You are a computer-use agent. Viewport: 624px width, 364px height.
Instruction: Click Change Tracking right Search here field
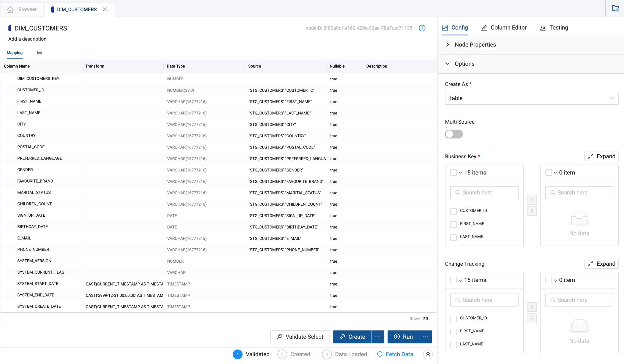[x=579, y=300]
